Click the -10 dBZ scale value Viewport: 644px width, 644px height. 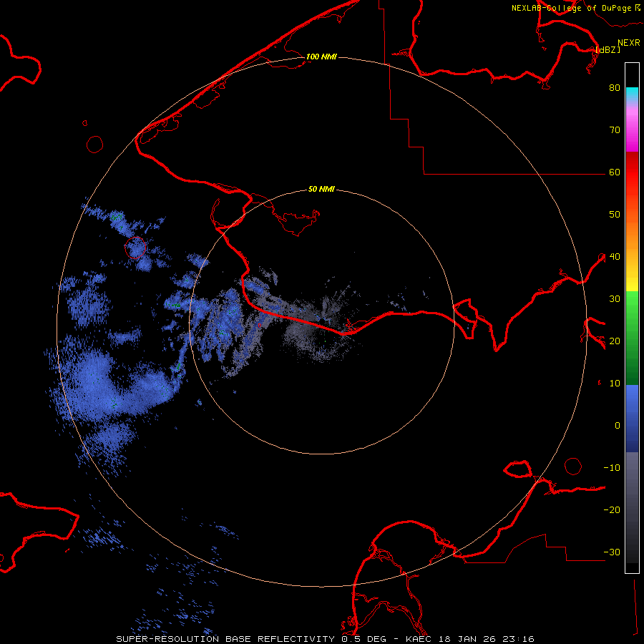tap(612, 468)
